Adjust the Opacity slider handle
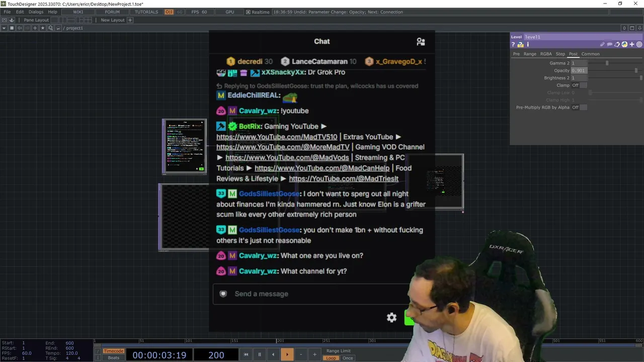644x362 pixels. pos(636,70)
